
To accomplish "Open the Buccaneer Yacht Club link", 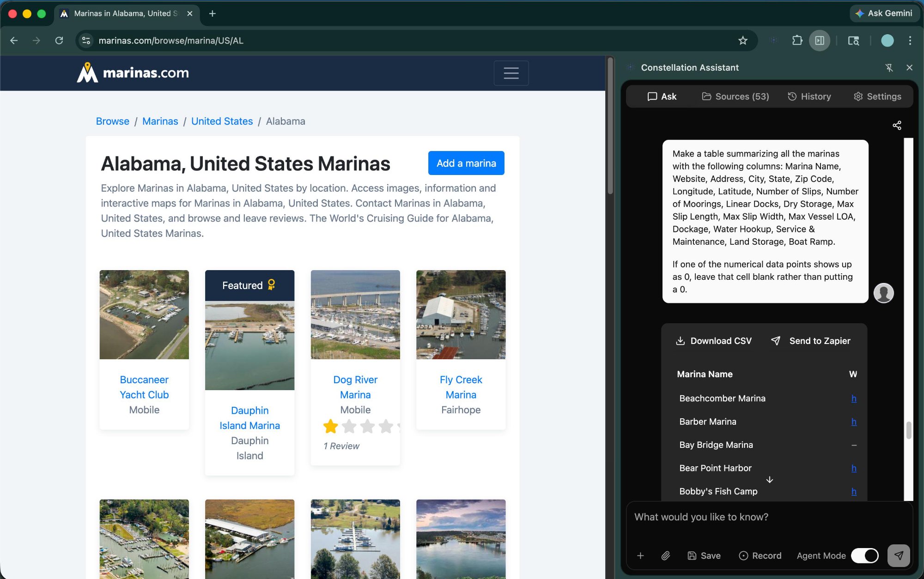I will (144, 387).
